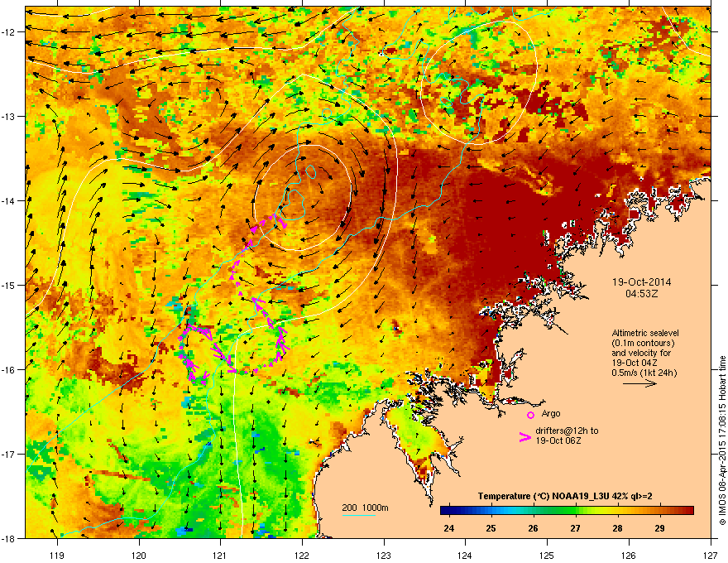This screenshot has height=563, width=728.
Task: Click the date label 19-Oct-2014
Action: tap(641, 282)
